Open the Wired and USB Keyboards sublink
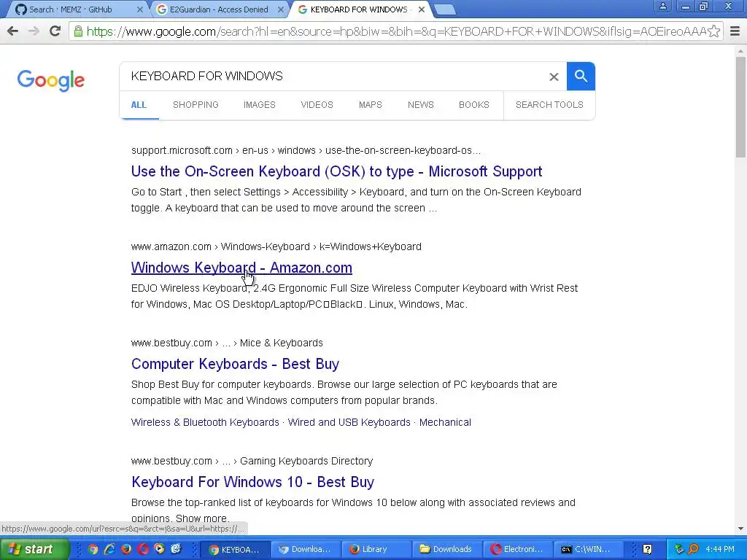The width and height of the screenshot is (747, 560). tap(349, 422)
